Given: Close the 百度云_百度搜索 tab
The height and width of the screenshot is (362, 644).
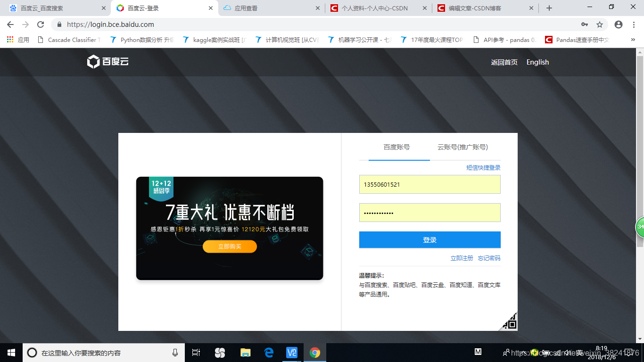Looking at the screenshot, I should (104, 8).
